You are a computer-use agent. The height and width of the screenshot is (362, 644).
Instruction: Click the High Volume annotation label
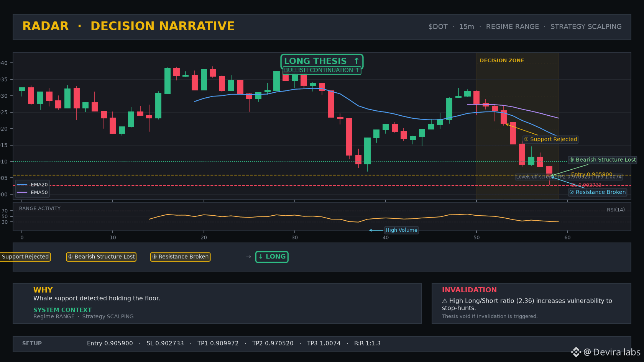(401, 230)
